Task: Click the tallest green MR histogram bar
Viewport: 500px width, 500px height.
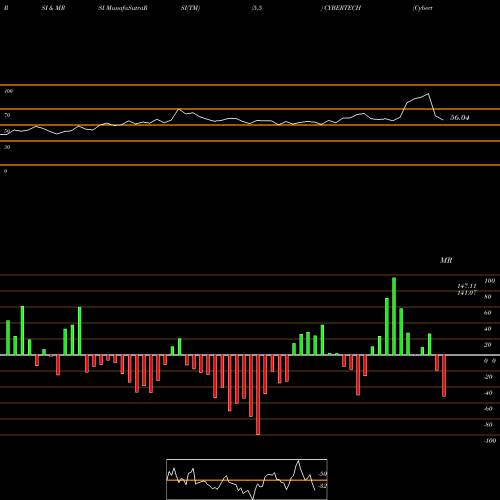Action: 394,316
